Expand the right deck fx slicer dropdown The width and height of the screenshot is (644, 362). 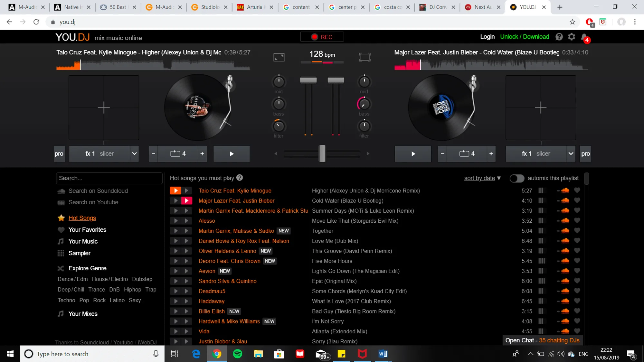click(571, 154)
